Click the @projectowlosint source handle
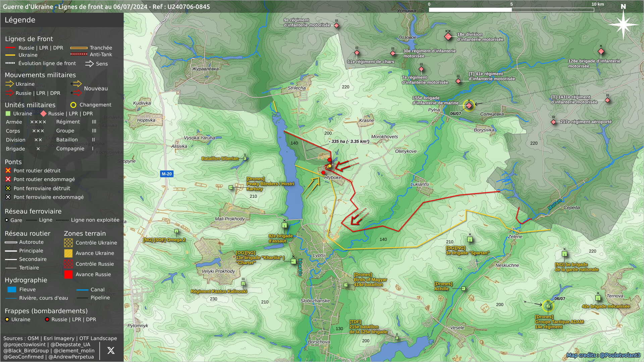Image resolution: width=644 pixels, height=362 pixels. click(x=24, y=345)
